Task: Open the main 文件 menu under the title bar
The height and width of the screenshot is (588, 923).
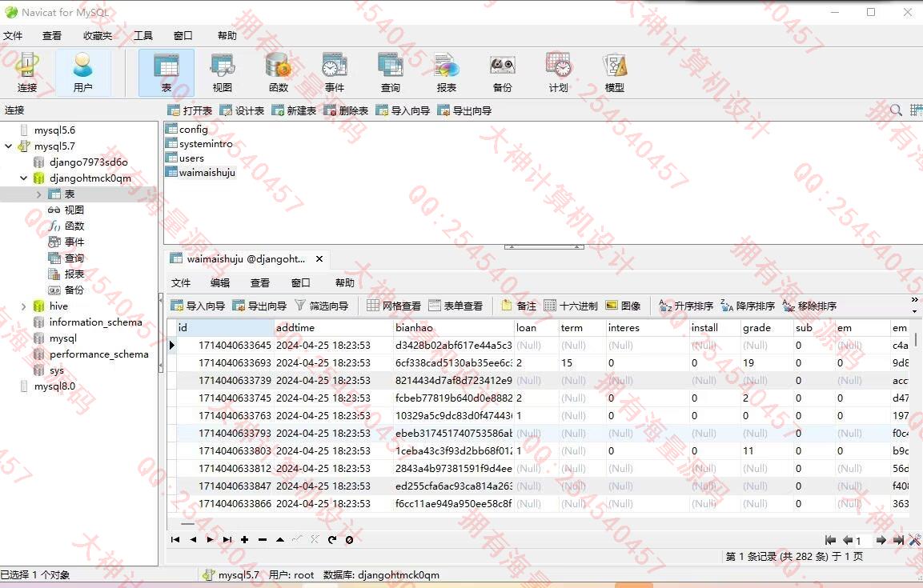Action: pos(13,36)
